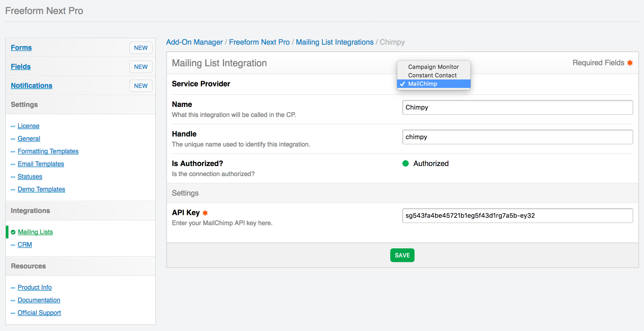The height and width of the screenshot is (331, 644).
Task: Open Official Support link
Action: (39, 313)
